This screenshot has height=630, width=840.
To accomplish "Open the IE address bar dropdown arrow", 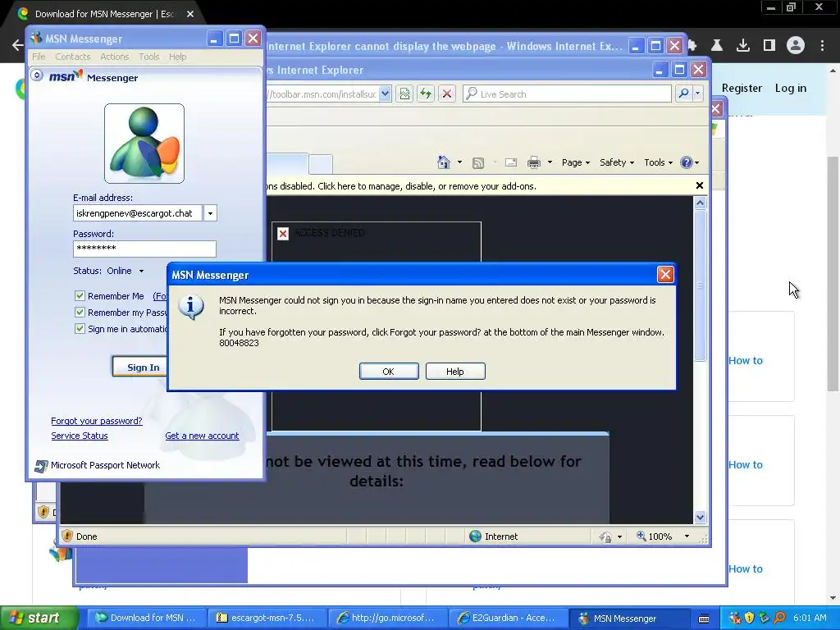I will [385, 94].
